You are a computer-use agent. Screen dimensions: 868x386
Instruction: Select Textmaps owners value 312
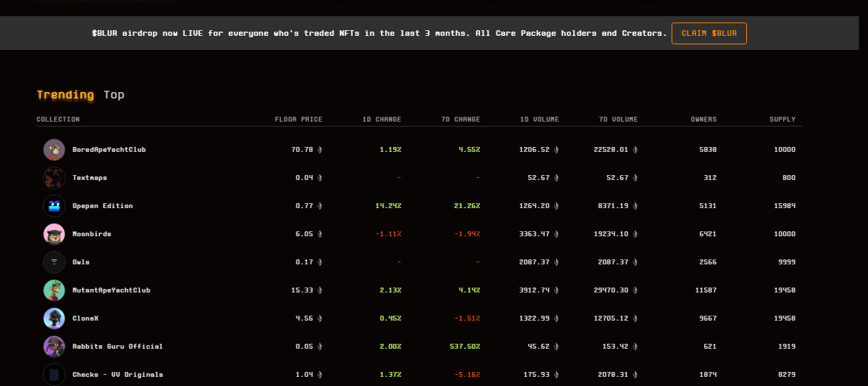point(710,178)
